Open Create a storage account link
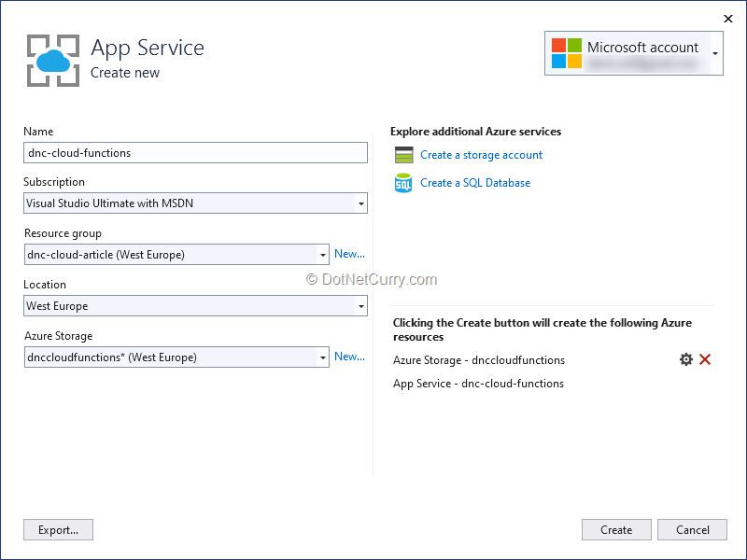The width and height of the screenshot is (747, 560). [x=481, y=155]
